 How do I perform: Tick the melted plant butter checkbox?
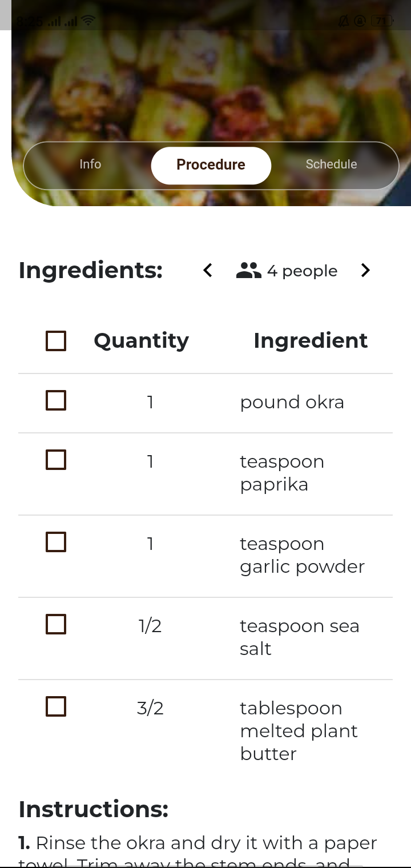(56, 706)
